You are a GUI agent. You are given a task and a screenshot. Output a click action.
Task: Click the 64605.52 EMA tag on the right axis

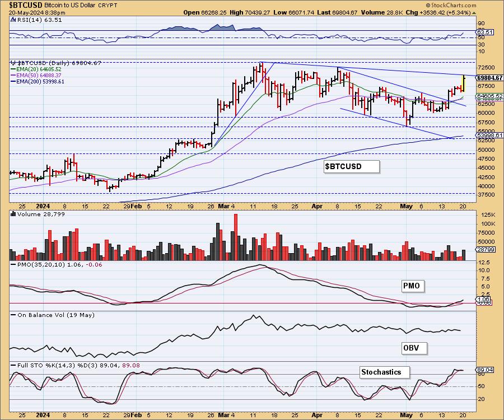point(489,96)
